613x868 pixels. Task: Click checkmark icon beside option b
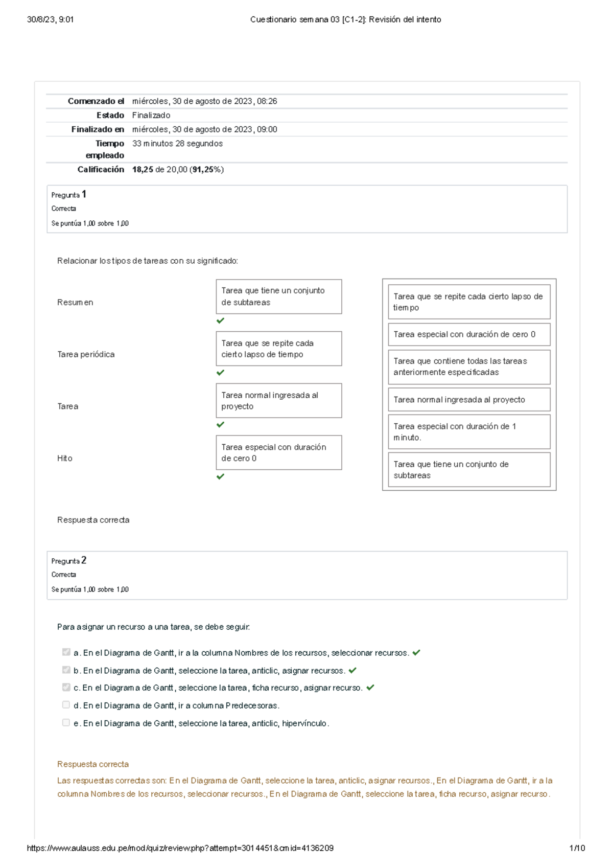point(352,670)
